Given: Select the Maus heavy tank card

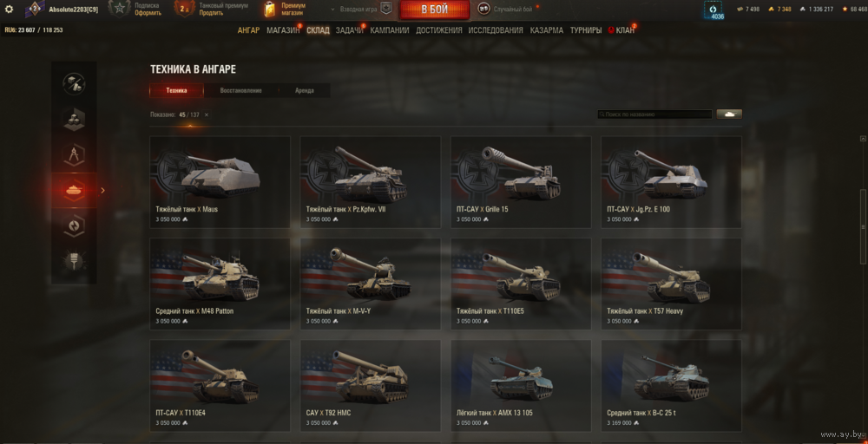Looking at the screenshot, I should 220,182.
